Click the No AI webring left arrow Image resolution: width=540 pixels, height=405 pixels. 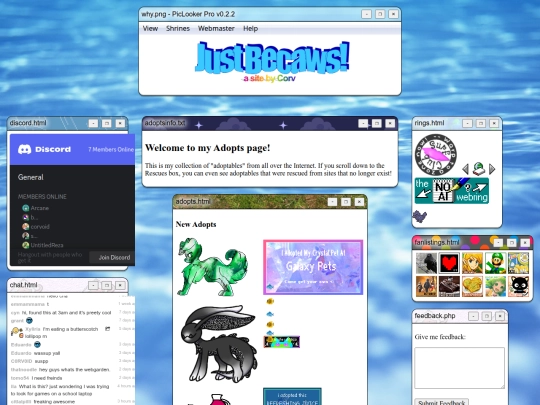pyautogui.click(x=423, y=194)
